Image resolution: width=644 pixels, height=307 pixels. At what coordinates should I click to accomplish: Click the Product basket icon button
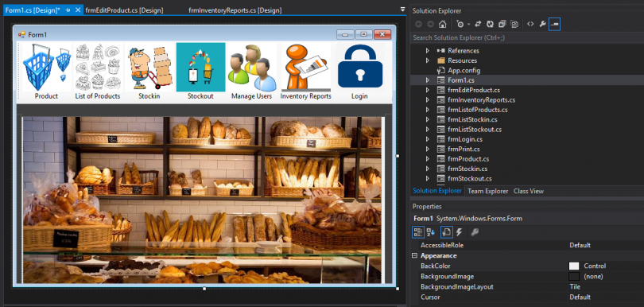46,72
